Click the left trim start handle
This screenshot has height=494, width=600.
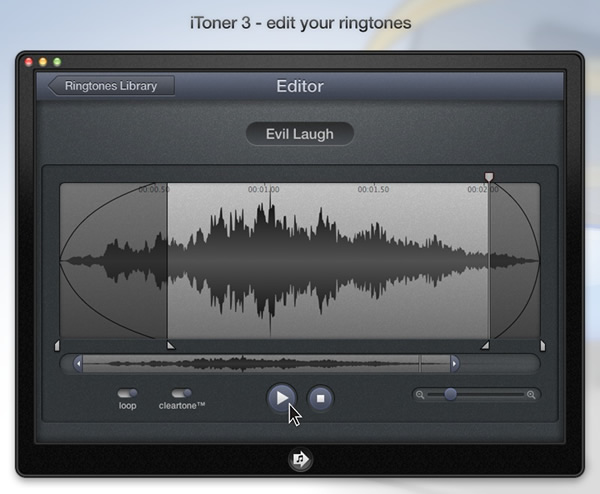pyautogui.click(x=57, y=346)
